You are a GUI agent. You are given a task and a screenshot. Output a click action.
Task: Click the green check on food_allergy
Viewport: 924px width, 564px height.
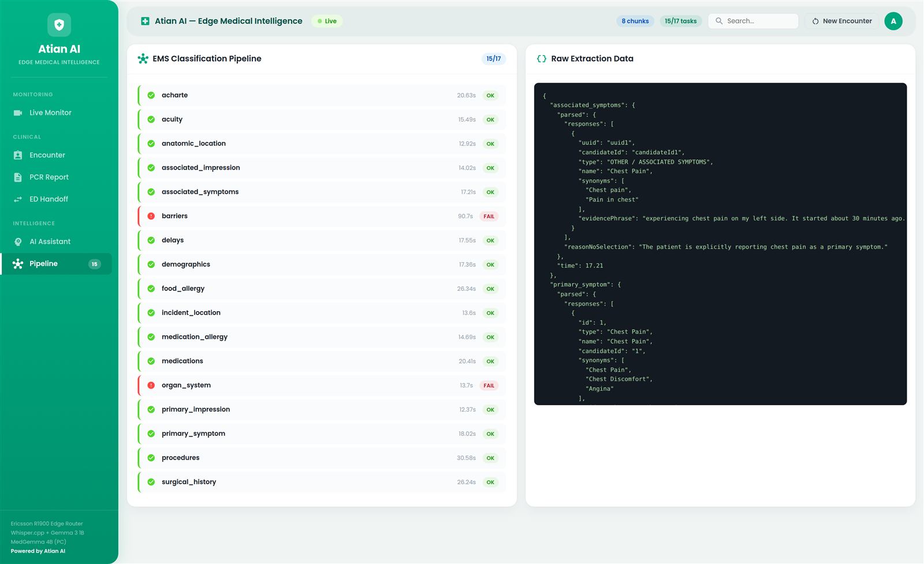coord(151,289)
